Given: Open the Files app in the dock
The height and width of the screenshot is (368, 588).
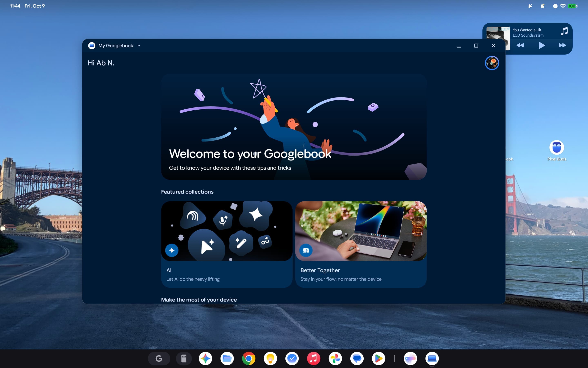Looking at the screenshot, I should pos(227,358).
